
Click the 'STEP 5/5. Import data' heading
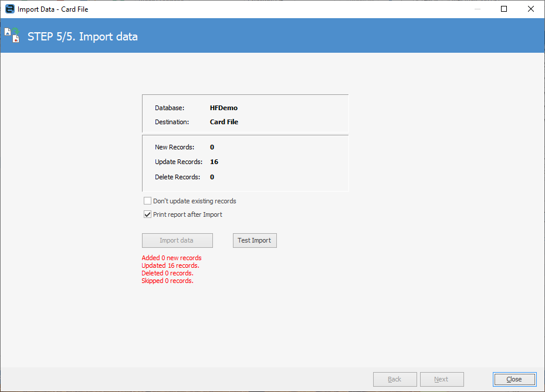pos(83,36)
